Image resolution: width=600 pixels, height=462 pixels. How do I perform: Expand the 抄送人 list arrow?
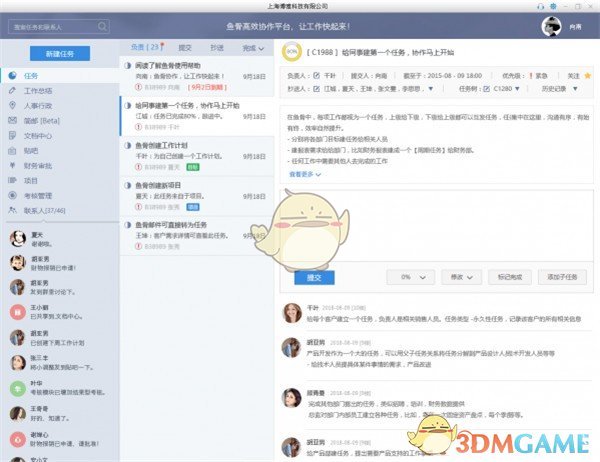[430, 89]
